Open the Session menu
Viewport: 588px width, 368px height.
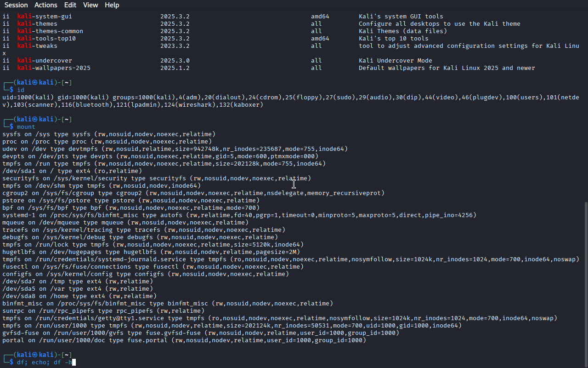click(x=16, y=5)
